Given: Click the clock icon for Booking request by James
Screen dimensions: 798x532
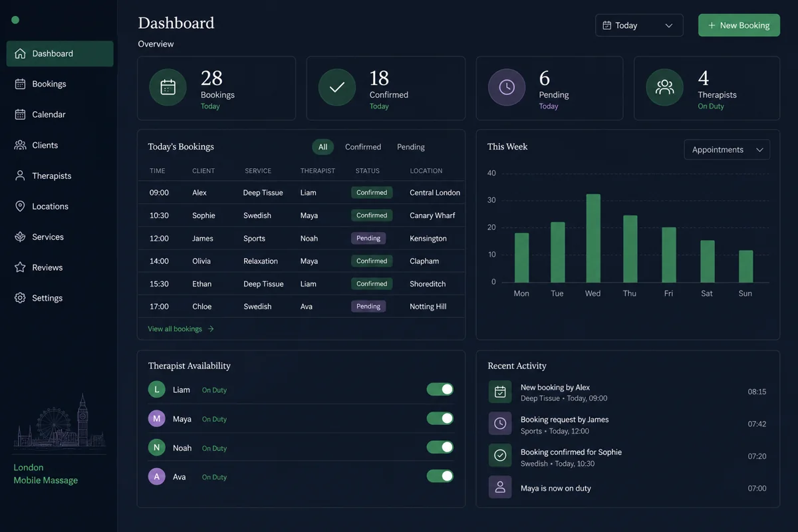Looking at the screenshot, I should (x=500, y=424).
